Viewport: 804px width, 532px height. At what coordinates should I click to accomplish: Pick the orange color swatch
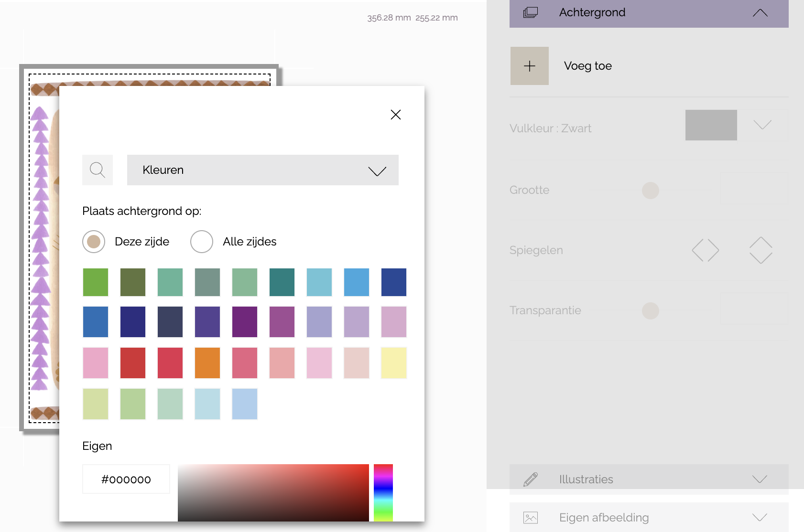(207, 363)
